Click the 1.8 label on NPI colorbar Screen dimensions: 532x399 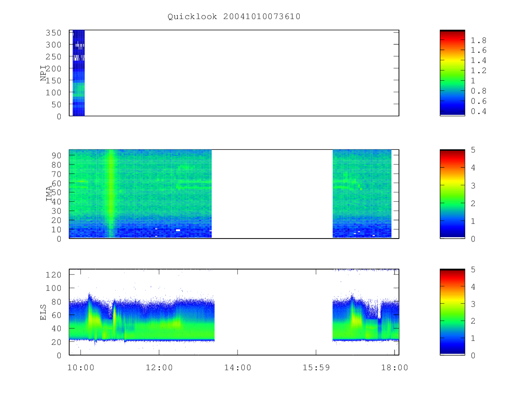pos(478,40)
